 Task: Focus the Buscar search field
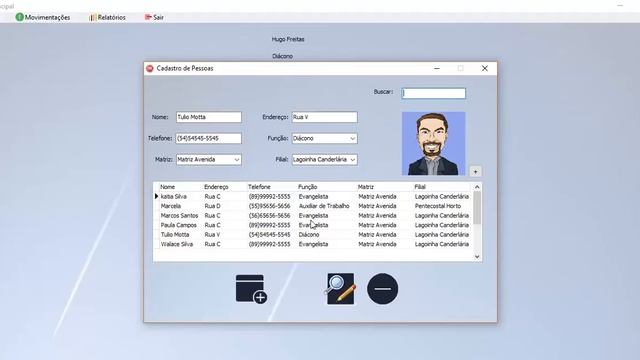coord(433,93)
